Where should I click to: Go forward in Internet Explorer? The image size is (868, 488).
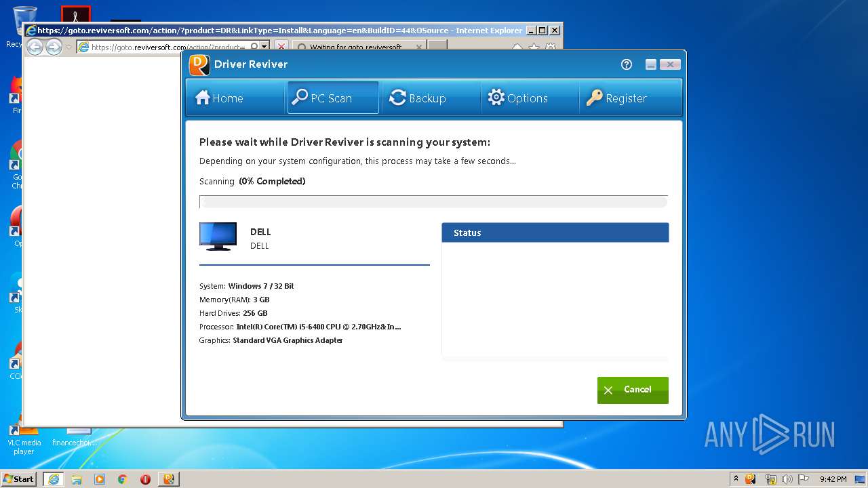coord(54,47)
